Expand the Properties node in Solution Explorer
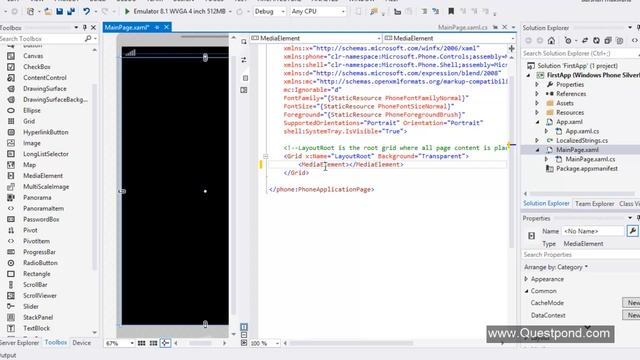Viewport: 640px width, 360px height. click(x=537, y=84)
